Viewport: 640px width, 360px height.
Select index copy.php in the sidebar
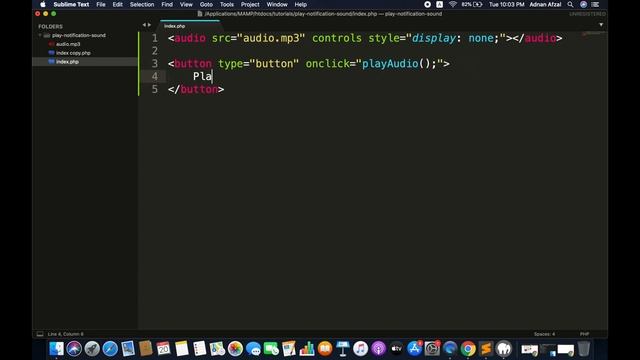(x=73, y=53)
